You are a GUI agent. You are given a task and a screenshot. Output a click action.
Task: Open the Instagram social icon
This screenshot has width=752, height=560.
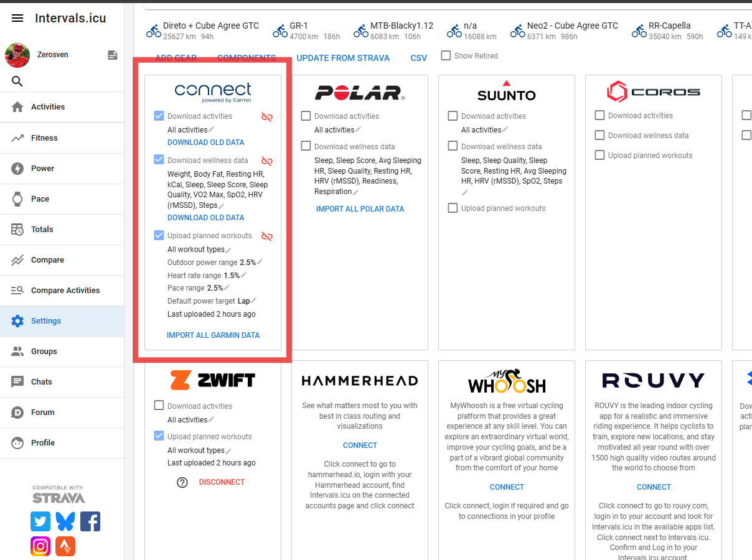point(40,546)
